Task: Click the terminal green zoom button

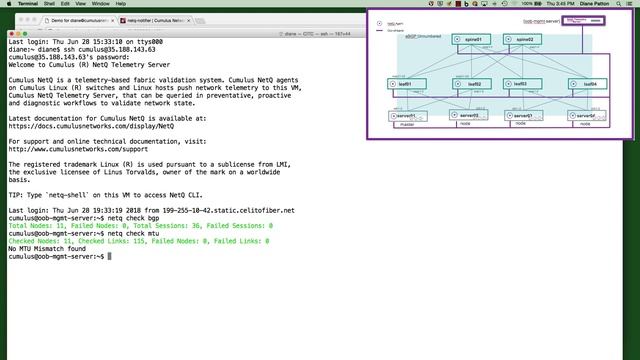Action: click(x=25, y=34)
